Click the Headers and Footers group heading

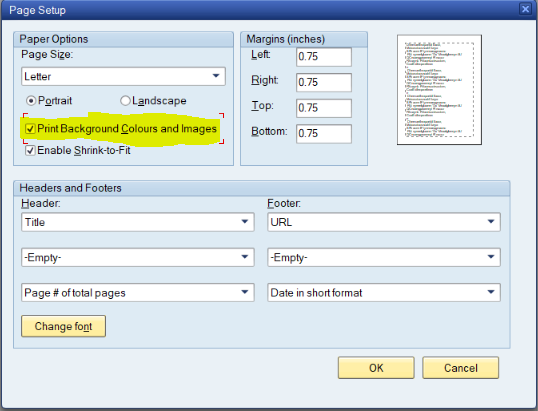[x=70, y=188]
